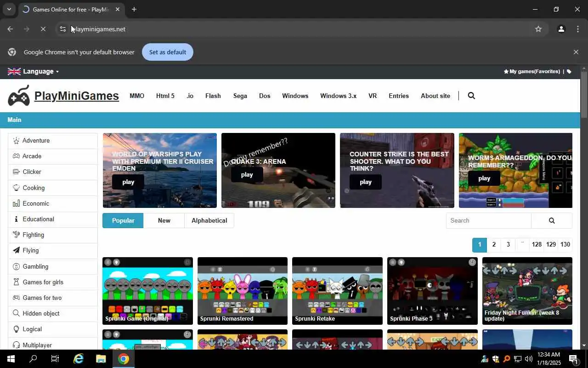Click the tag icon beside My games
Image resolution: width=588 pixels, height=368 pixels.
[569, 71]
